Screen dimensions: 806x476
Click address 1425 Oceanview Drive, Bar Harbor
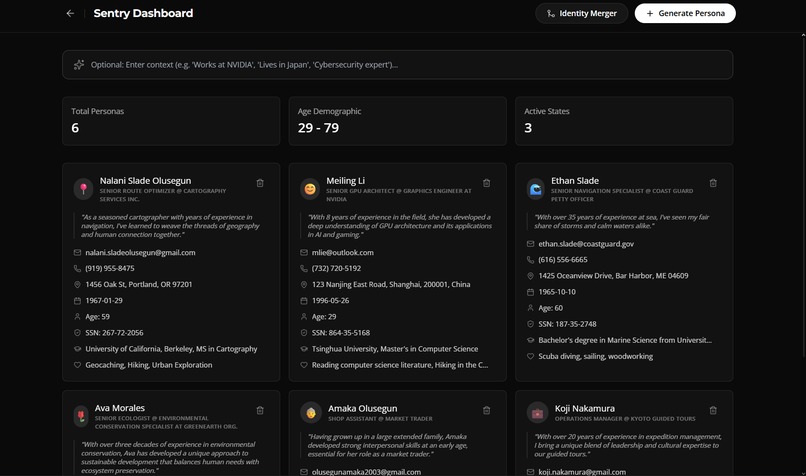click(x=613, y=276)
